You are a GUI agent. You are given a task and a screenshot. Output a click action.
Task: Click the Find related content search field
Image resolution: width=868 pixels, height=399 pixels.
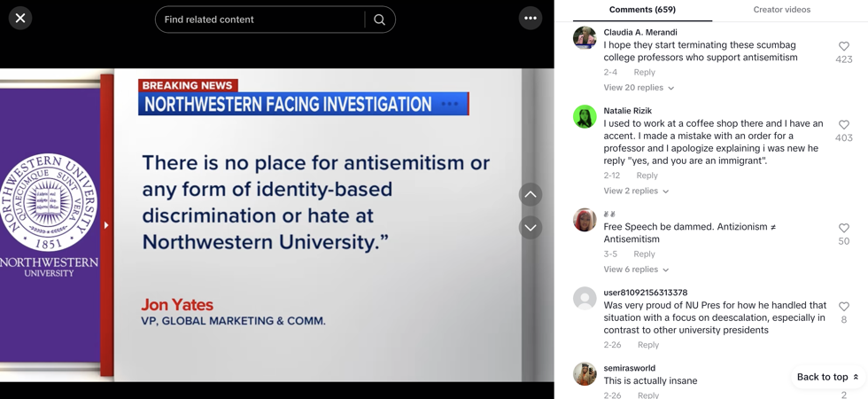[261, 20]
